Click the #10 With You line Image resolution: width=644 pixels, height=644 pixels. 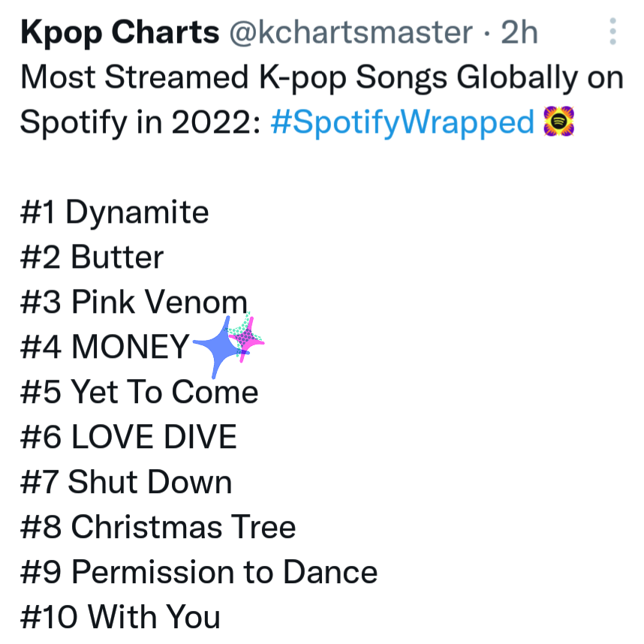coord(120,616)
